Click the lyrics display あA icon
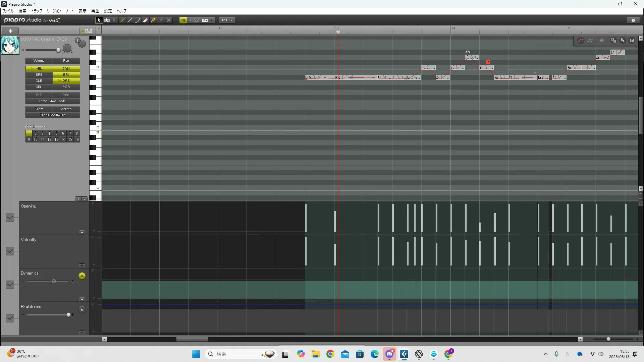This screenshot has height=362, width=644. click(623, 41)
